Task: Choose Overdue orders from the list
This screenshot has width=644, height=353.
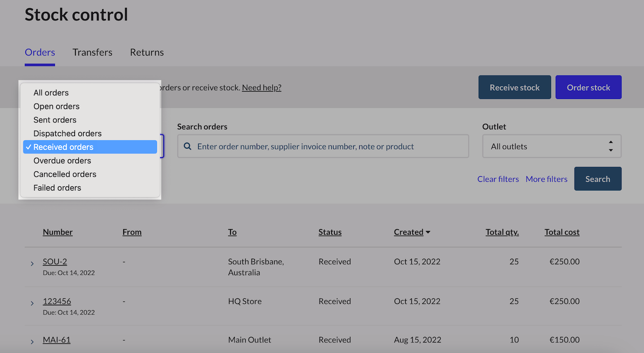Action: click(90, 161)
